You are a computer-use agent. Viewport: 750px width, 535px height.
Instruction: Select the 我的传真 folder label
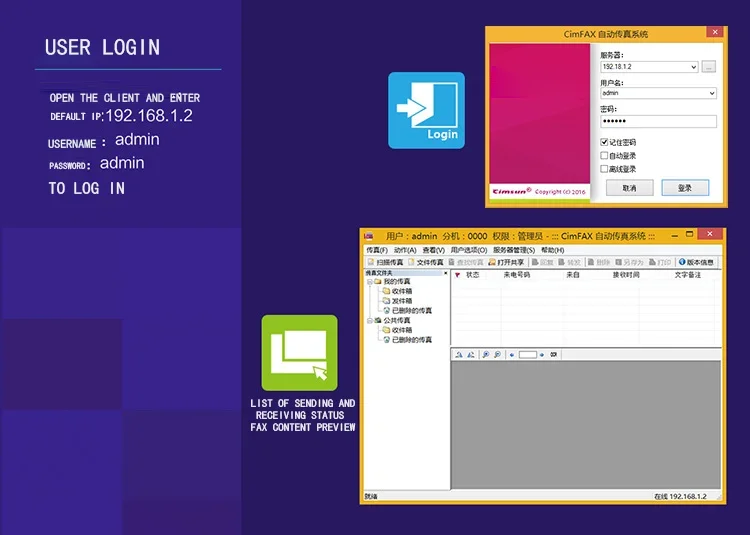[397, 282]
